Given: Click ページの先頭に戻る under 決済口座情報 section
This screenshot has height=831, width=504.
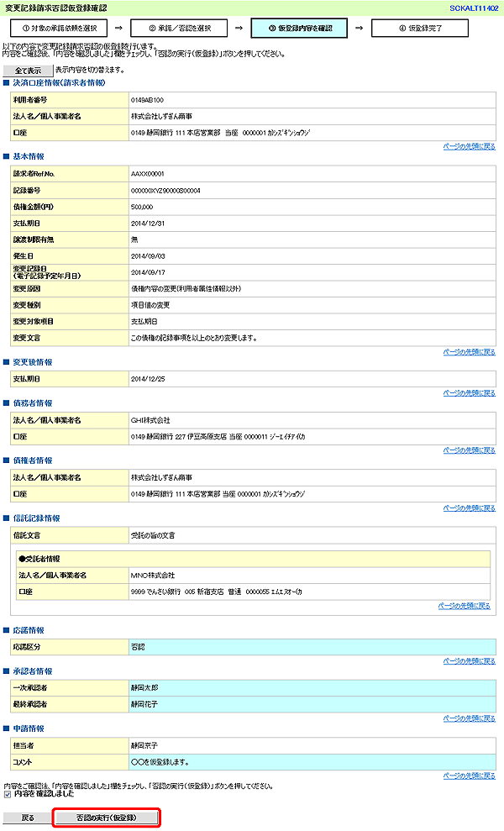Looking at the screenshot, I should (x=469, y=146).
